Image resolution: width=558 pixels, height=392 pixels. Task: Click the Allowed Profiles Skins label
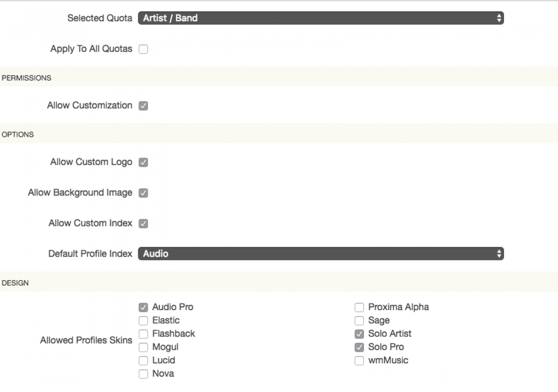86,340
